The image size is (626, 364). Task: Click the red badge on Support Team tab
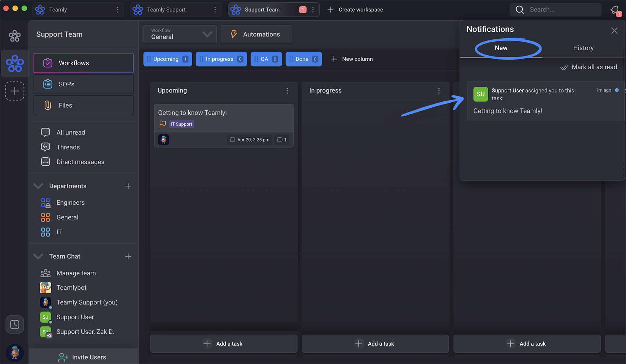[303, 10]
